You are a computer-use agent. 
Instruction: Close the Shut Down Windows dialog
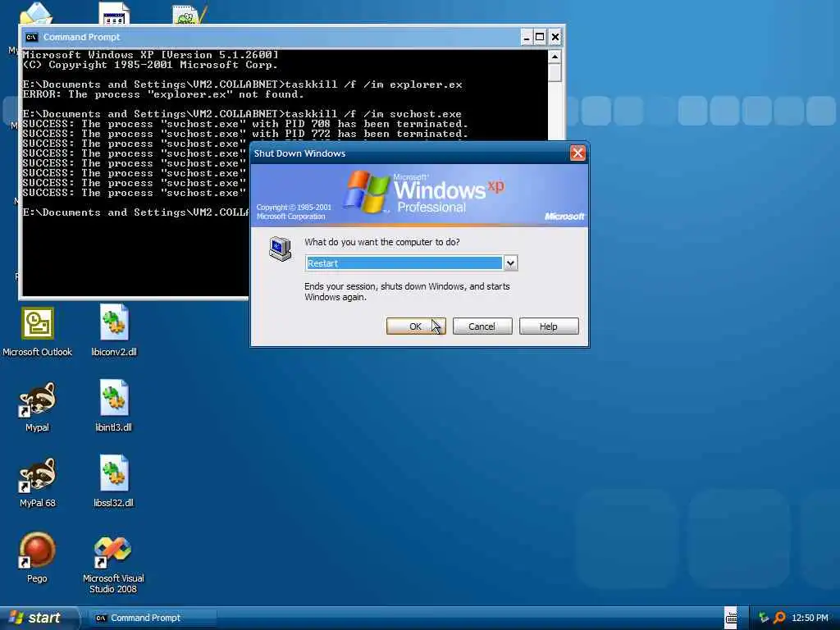tap(577, 153)
